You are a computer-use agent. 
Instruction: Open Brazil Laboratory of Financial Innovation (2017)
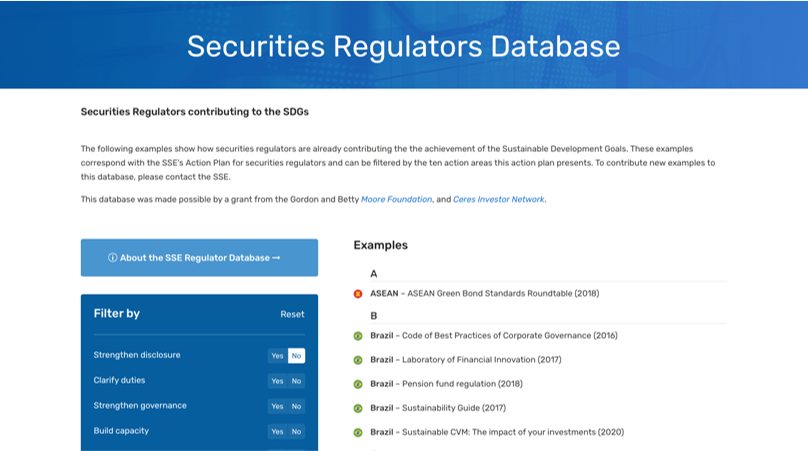coord(465,360)
